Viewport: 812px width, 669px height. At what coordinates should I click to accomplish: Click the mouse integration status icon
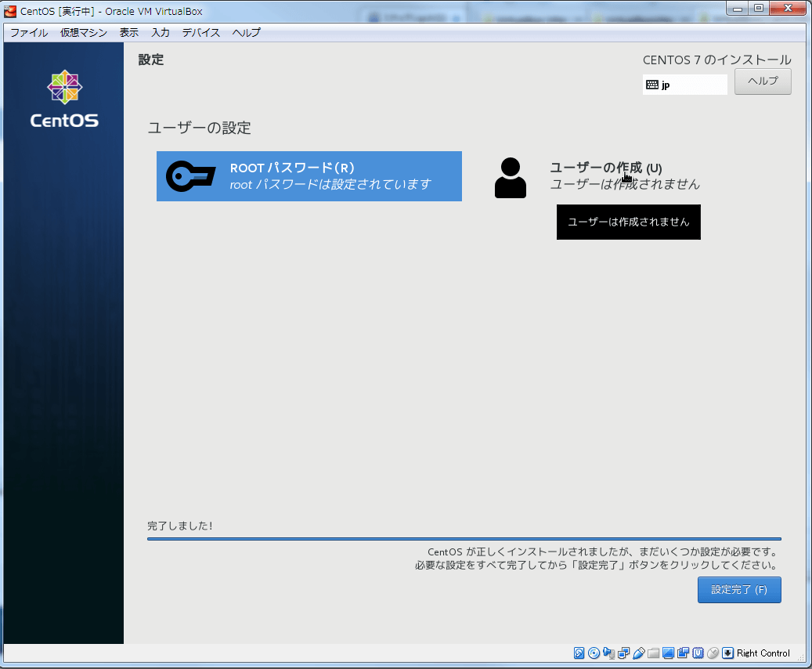tap(713, 653)
